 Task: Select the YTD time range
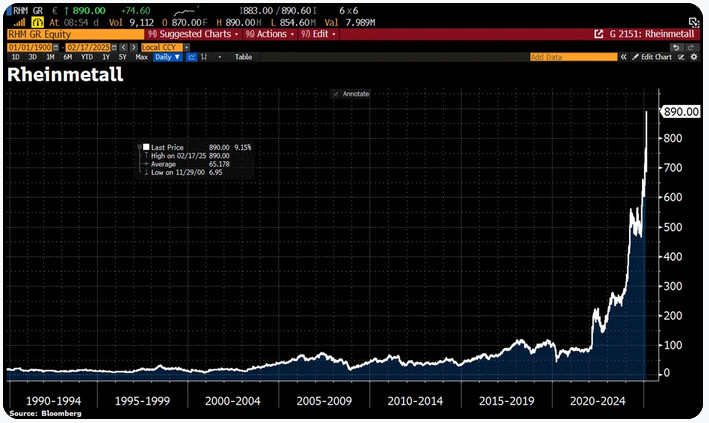pyautogui.click(x=86, y=57)
